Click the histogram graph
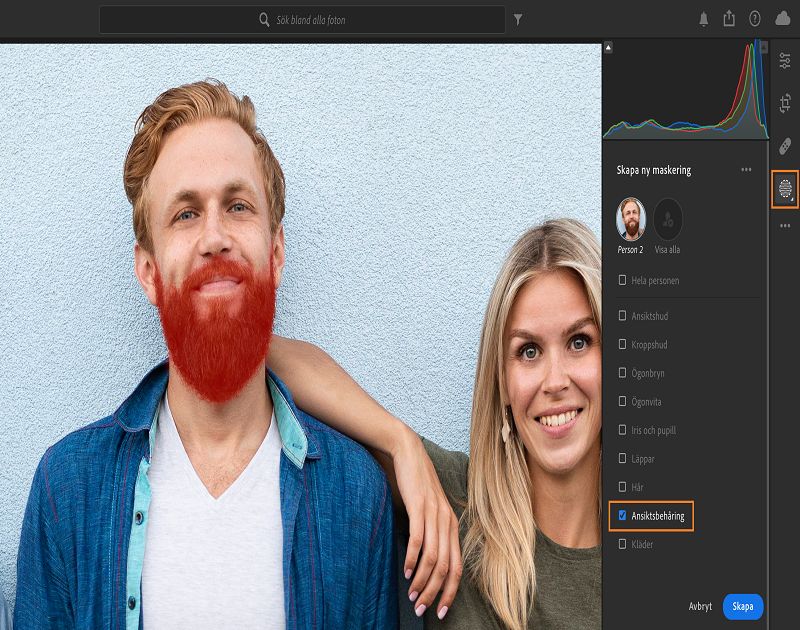Image resolution: width=800 pixels, height=630 pixels. (x=686, y=90)
